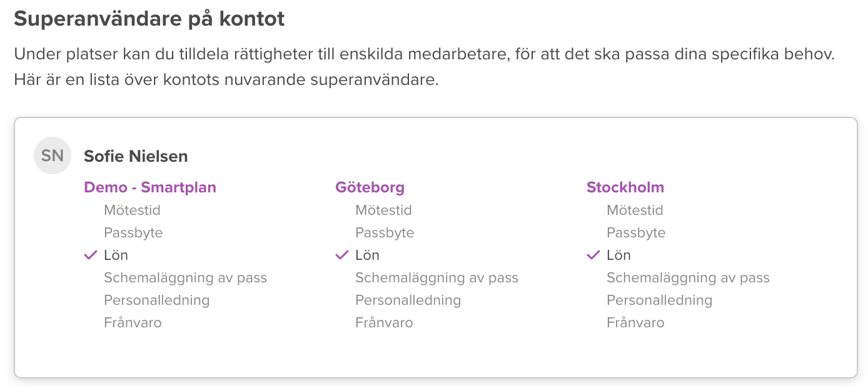Click Frånvaro under Stockholm
This screenshot has height=386, width=868.
(635, 323)
